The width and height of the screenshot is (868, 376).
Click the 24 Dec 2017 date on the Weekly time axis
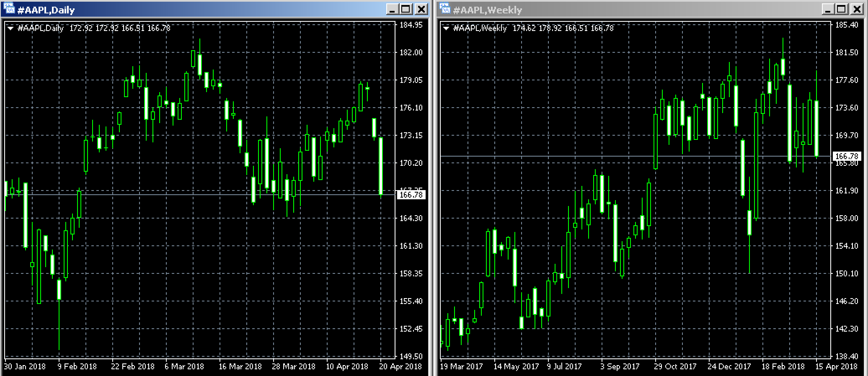point(729,366)
